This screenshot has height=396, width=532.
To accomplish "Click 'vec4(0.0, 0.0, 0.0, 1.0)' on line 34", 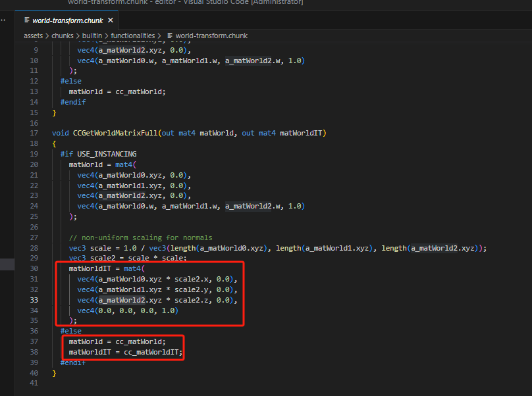I will tap(128, 310).
